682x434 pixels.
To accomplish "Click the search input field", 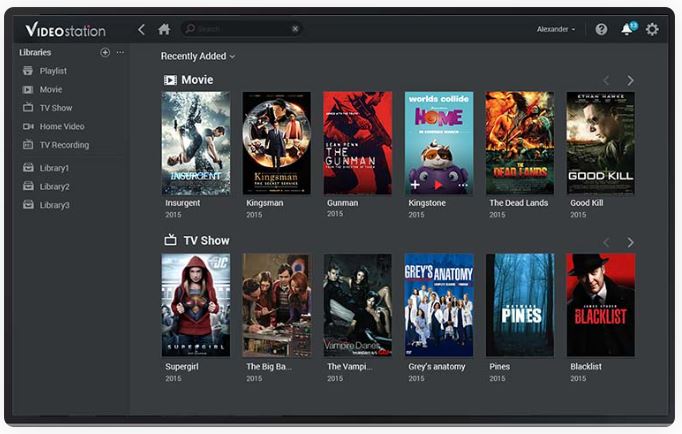I will click(235, 29).
